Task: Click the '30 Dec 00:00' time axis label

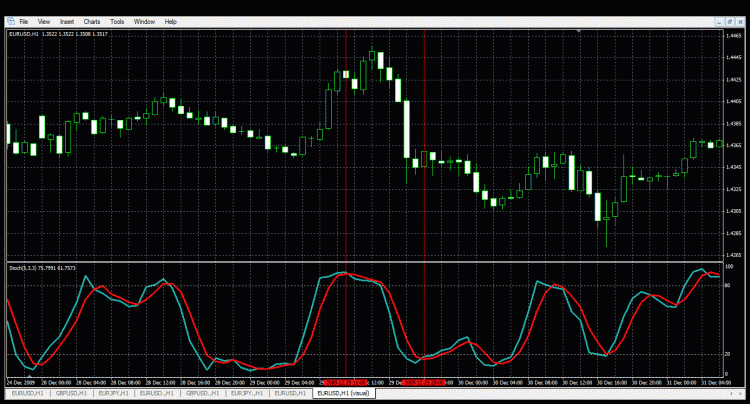Action: [473, 382]
